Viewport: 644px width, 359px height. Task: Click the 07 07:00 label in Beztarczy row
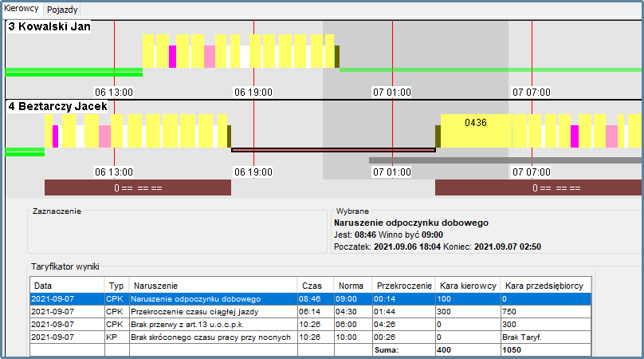532,172
